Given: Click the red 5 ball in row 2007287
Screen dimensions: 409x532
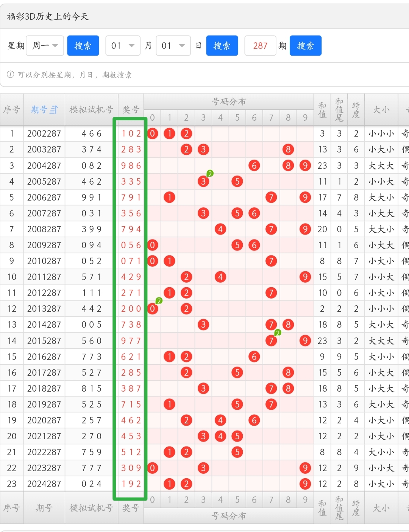Looking at the screenshot, I should (237, 213).
